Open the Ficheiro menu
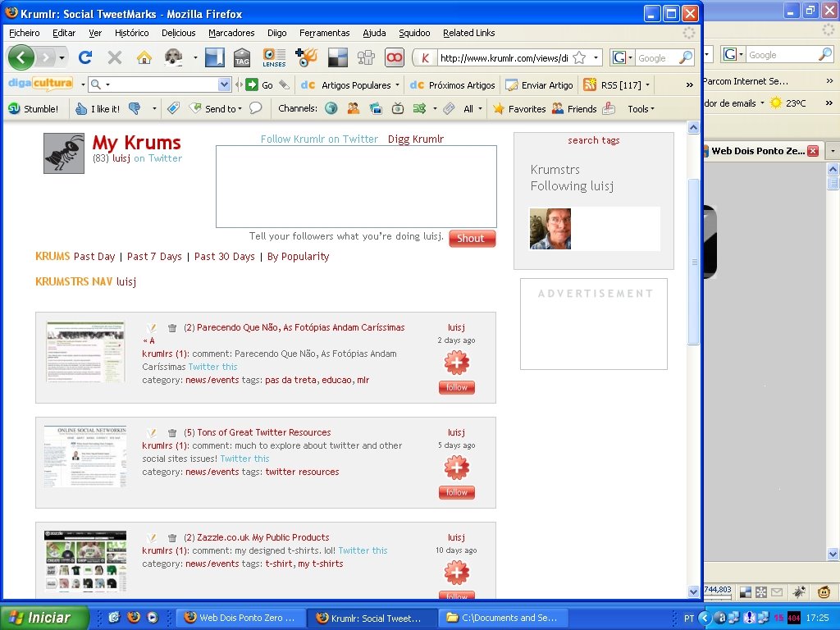This screenshot has width=840, height=630. coord(24,33)
